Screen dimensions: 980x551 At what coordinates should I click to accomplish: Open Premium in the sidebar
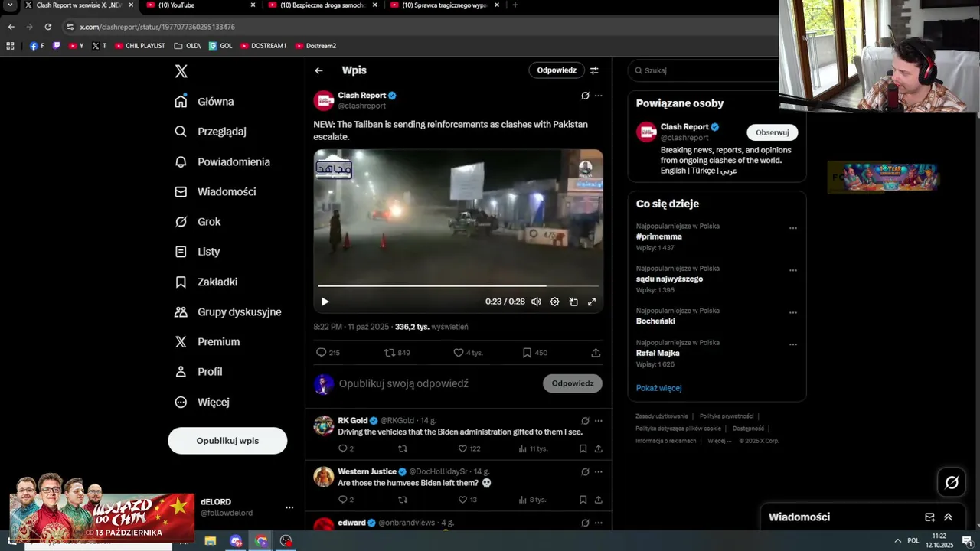207,342
